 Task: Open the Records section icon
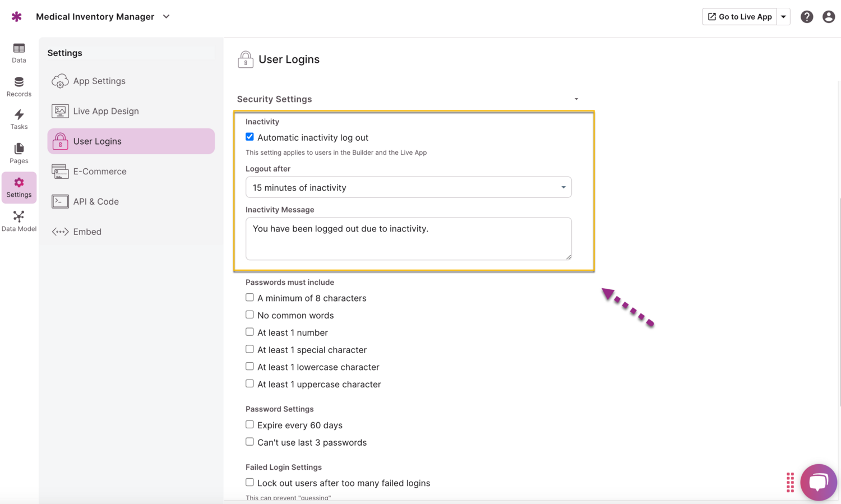(19, 86)
